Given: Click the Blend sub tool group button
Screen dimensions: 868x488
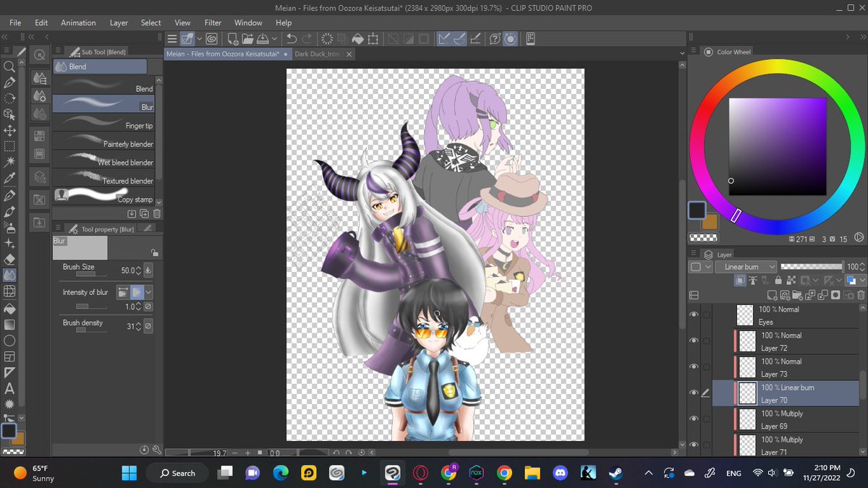Looking at the screenshot, I should [100, 67].
